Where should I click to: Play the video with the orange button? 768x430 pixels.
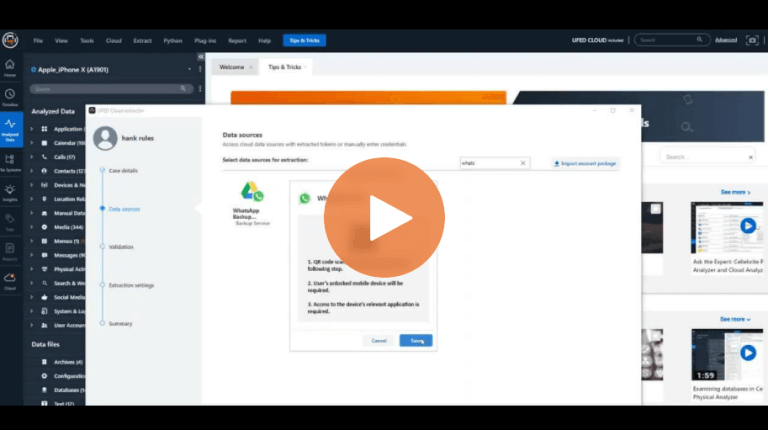pyautogui.click(x=384, y=217)
